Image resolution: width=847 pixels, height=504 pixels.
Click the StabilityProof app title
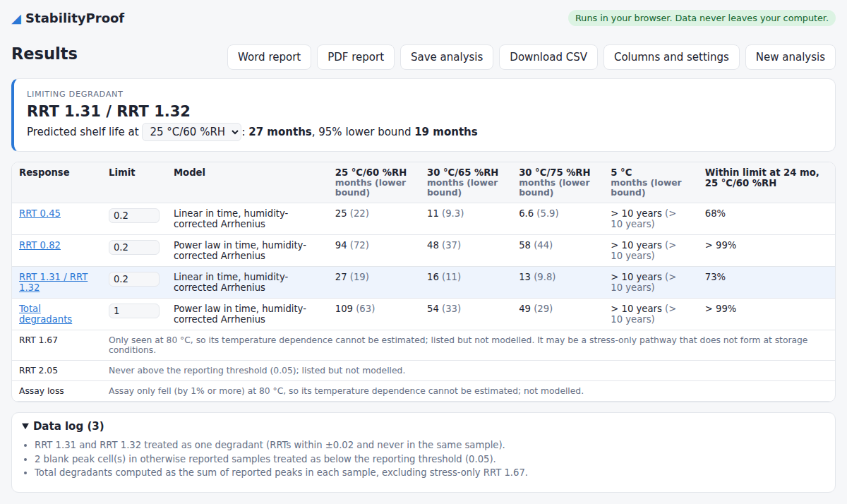pos(75,18)
